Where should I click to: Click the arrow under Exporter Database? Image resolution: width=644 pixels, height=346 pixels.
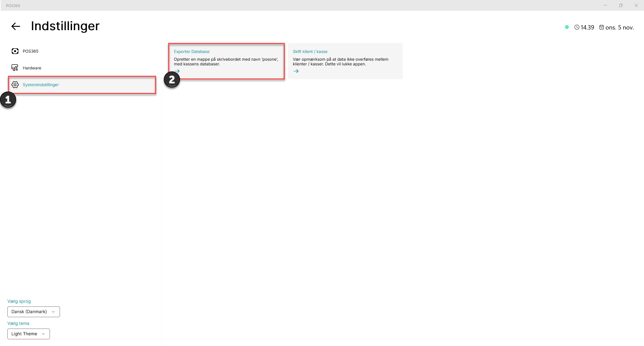177,71
